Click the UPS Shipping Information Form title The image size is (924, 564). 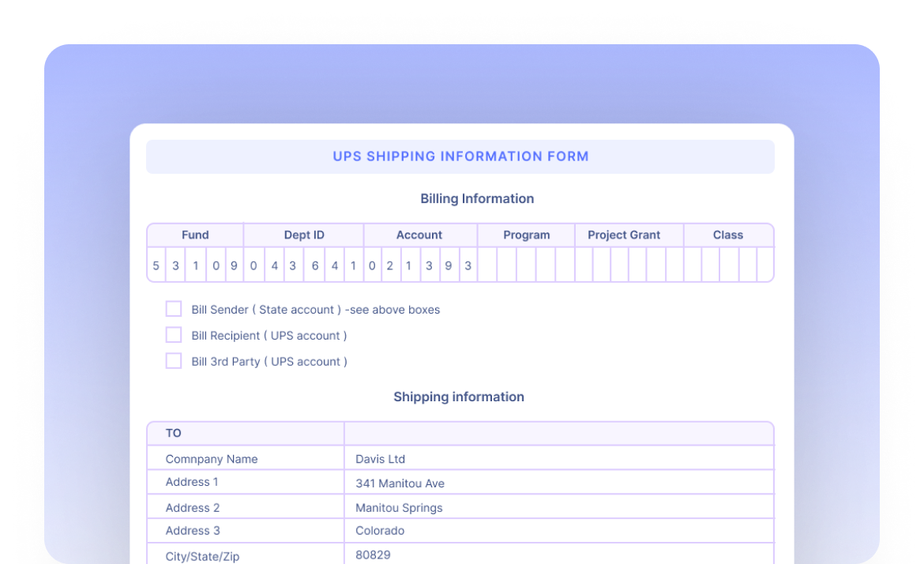[x=460, y=156]
